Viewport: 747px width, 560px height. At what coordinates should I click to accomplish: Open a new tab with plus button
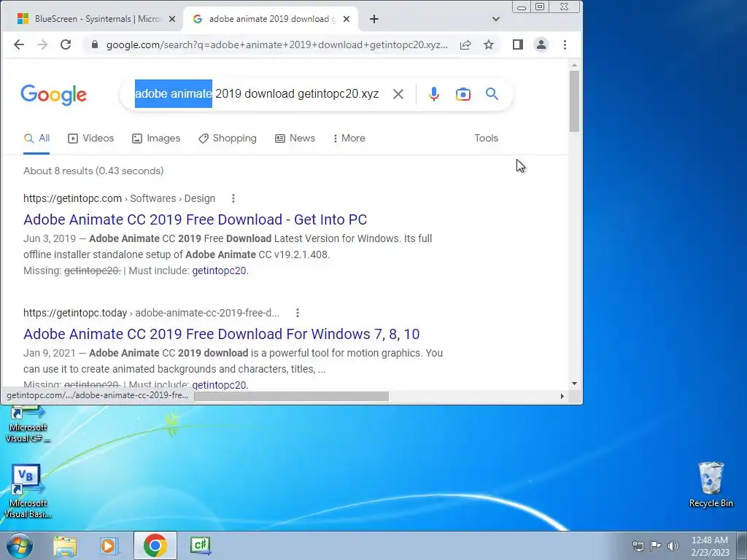point(374,19)
